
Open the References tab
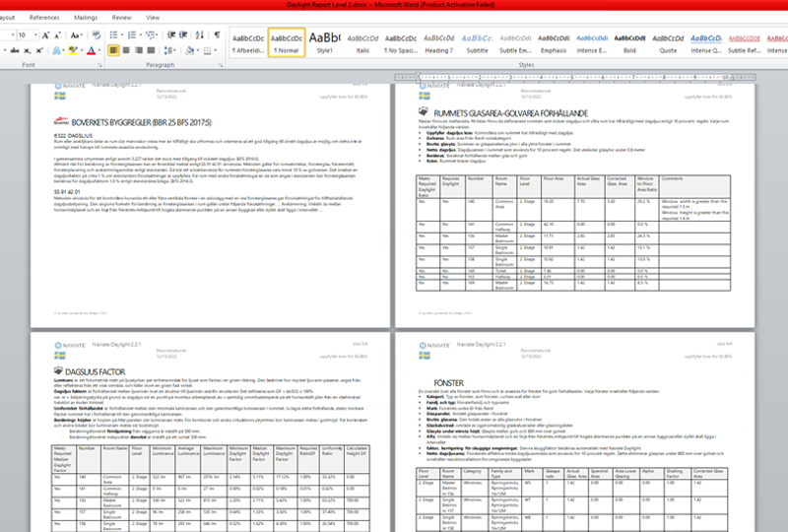44,18
